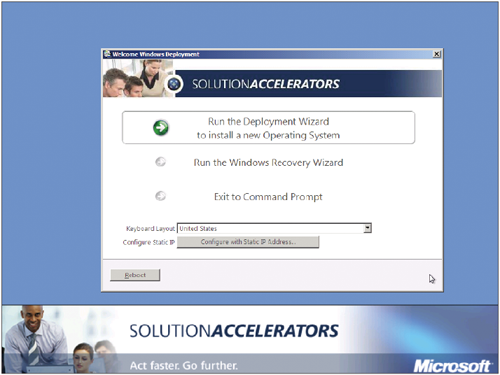The width and height of the screenshot is (500, 375).
Task: Click the Reboot button
Action: click(135, 275)
